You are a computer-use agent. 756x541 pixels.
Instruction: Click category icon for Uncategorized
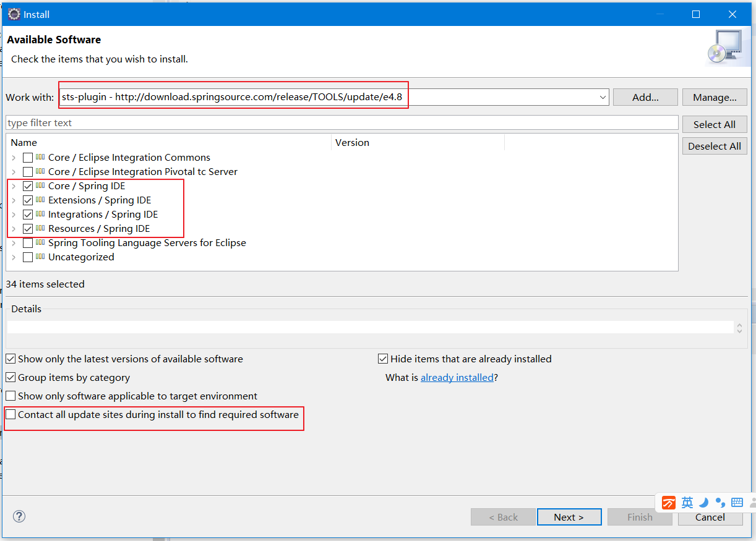[40, 257]
